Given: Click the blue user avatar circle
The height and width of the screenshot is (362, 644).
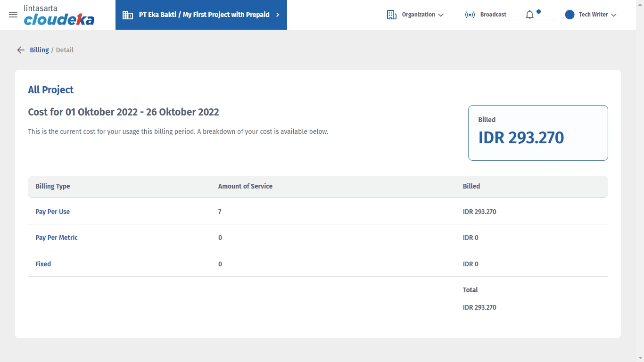Looking at the screenshot, I should click(570, 15).
